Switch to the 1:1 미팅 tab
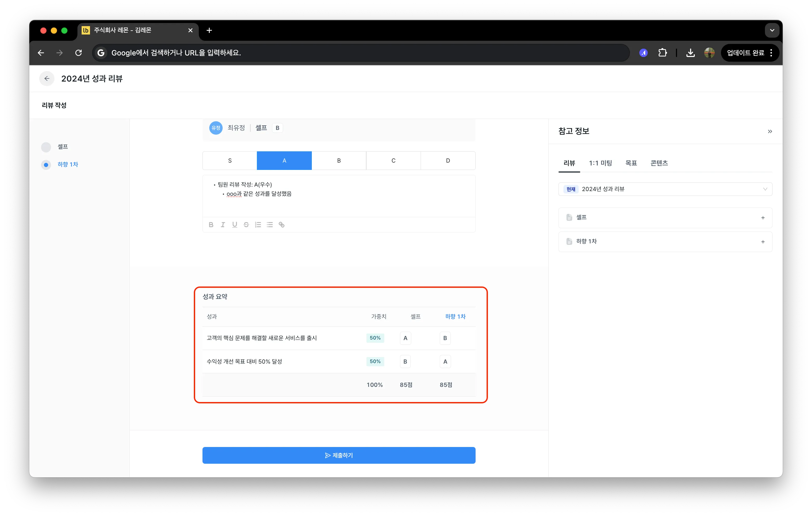This screenshot has width=812, height=516. [600, 163]
